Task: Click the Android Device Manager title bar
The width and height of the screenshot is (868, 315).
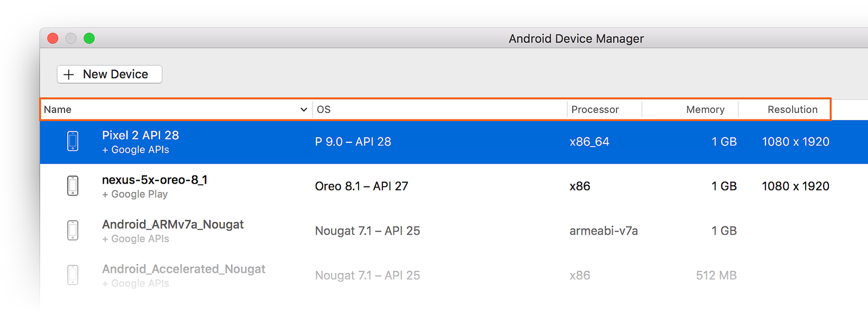Action: 576,39
